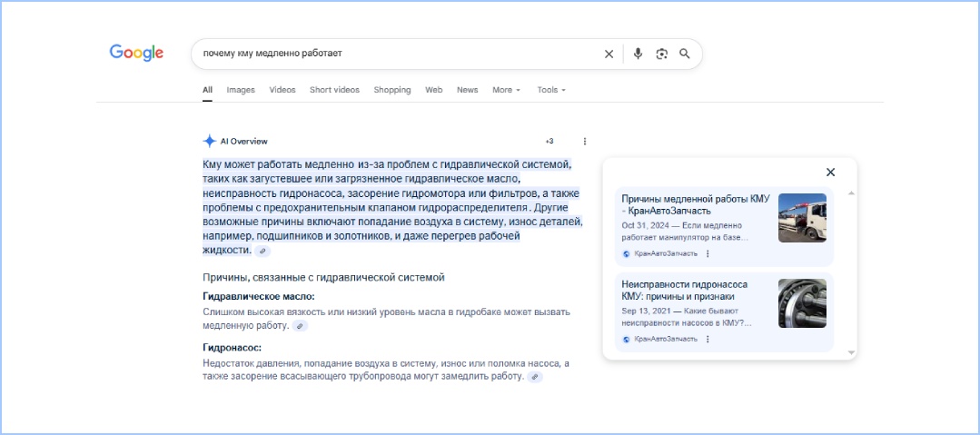Screen dimensions: 980x435
Task: Click КранАвтоЗапчасть favicon under first source card
Action: click(x=627, y=253)
